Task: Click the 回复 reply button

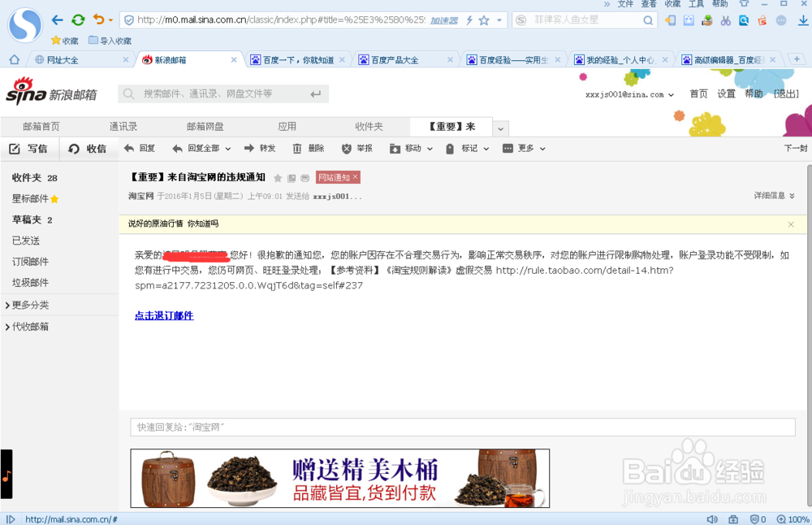Action: [x=140, y=148]
